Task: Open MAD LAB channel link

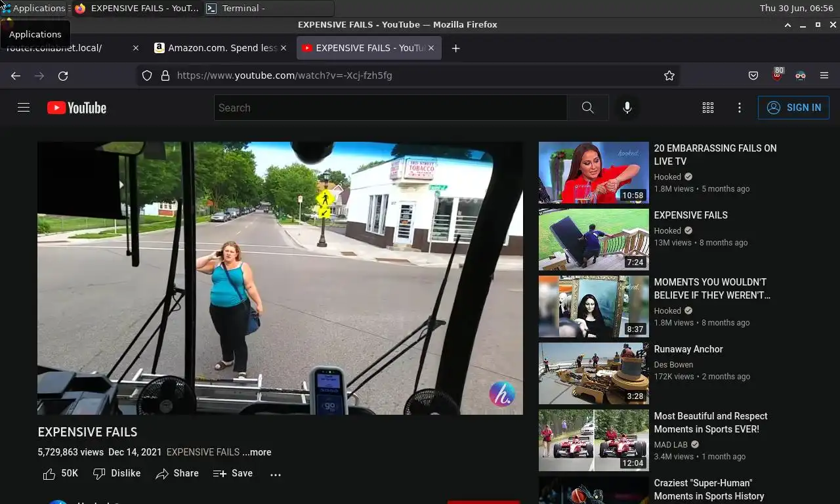Action: (x=671, y=445)
